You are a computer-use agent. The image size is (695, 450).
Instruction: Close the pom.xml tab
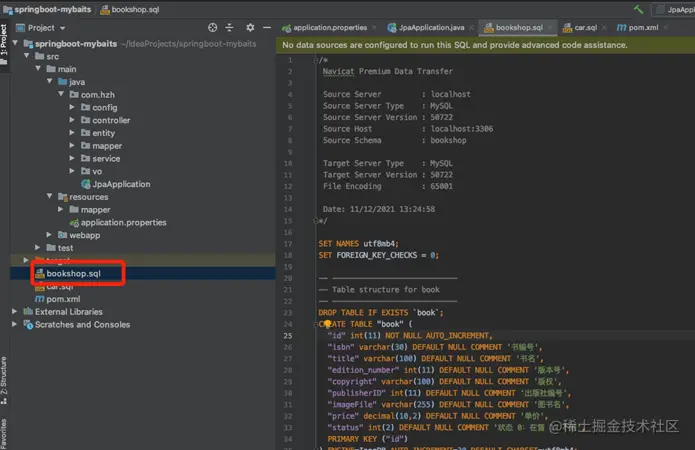coord(666,27)
